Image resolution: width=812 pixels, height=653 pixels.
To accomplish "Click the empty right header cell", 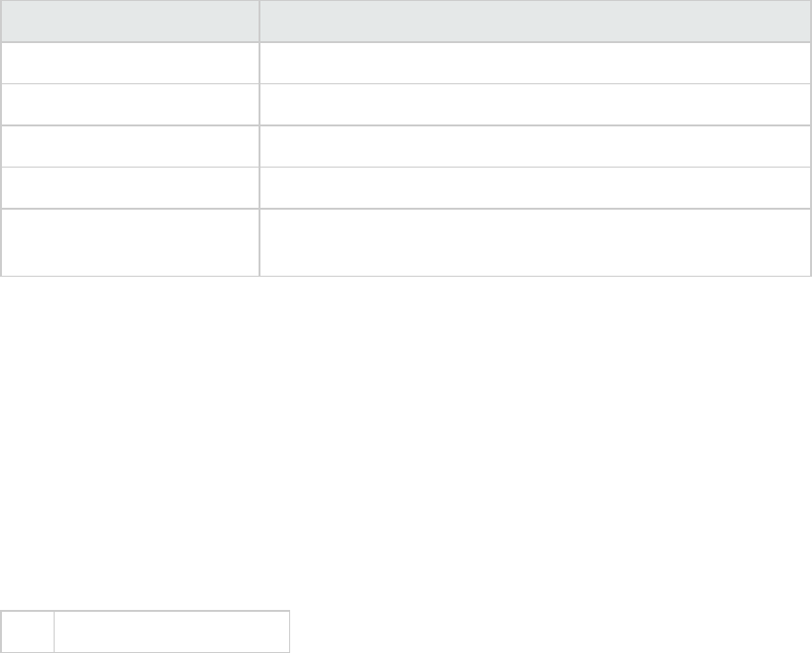I will point(535,20).
